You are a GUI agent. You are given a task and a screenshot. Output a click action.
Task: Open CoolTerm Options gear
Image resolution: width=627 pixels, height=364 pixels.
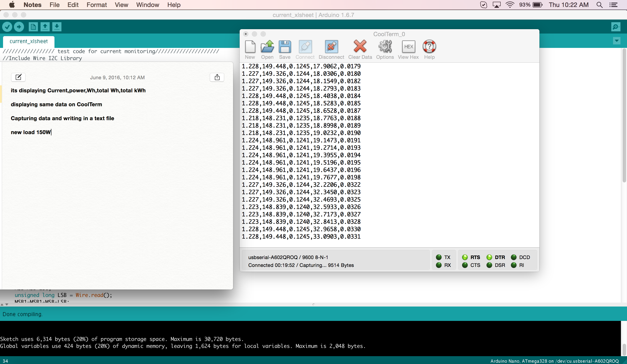[385, 49]
